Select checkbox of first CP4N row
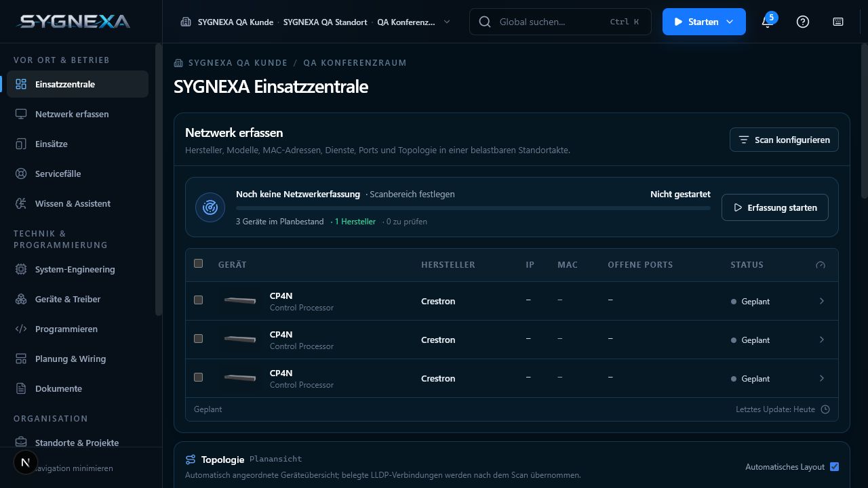The height and width of the screenshot is (488, 868). pyautogui.click(x=198, y=300)
